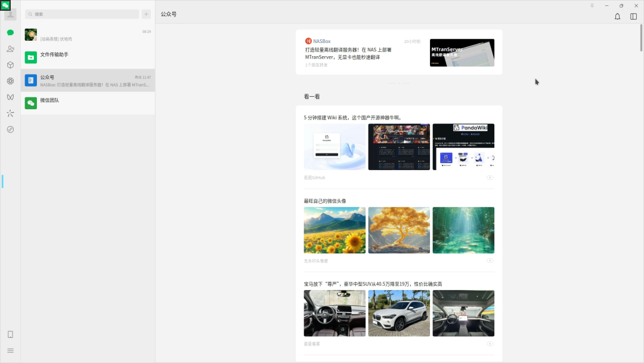Click the 看一看 section heading

click(312, 97)
